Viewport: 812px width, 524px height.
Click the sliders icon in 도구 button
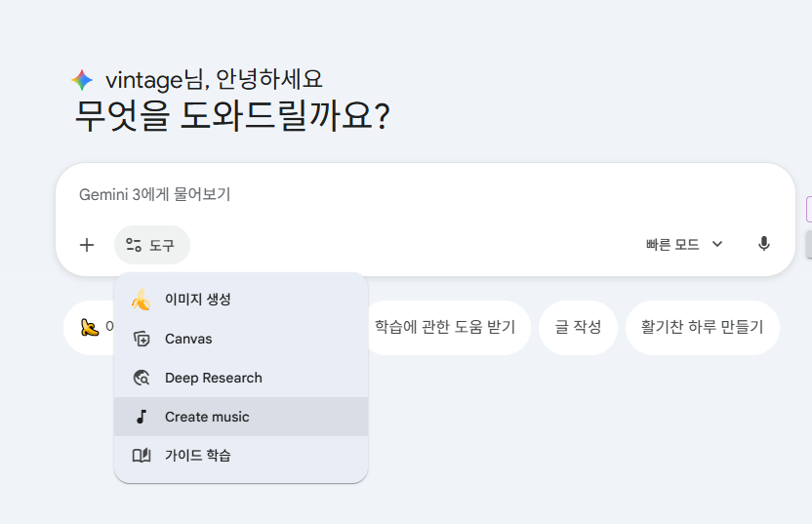(134, 245)
